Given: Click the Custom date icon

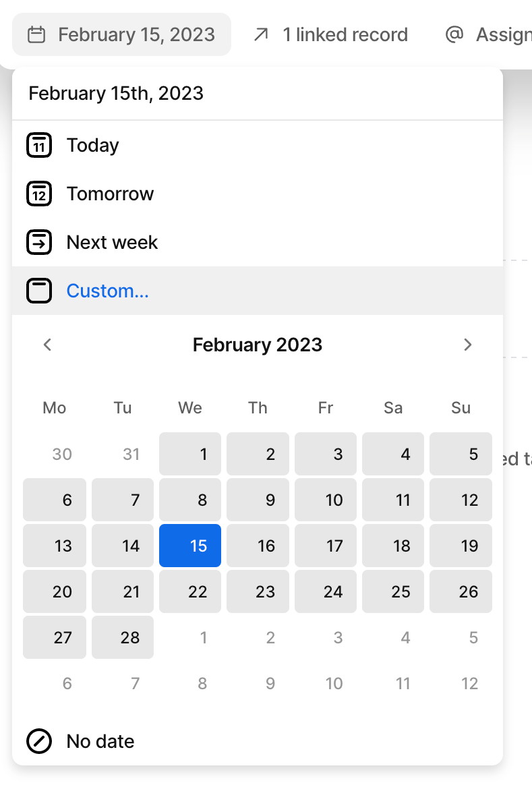Looking at the screenshot, I should [x=39, y=291].
